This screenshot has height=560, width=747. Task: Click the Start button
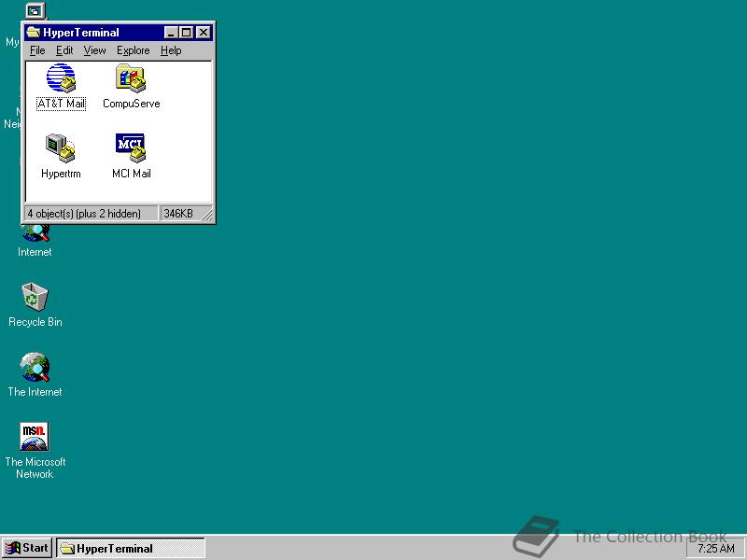click(x=27, y=548)
